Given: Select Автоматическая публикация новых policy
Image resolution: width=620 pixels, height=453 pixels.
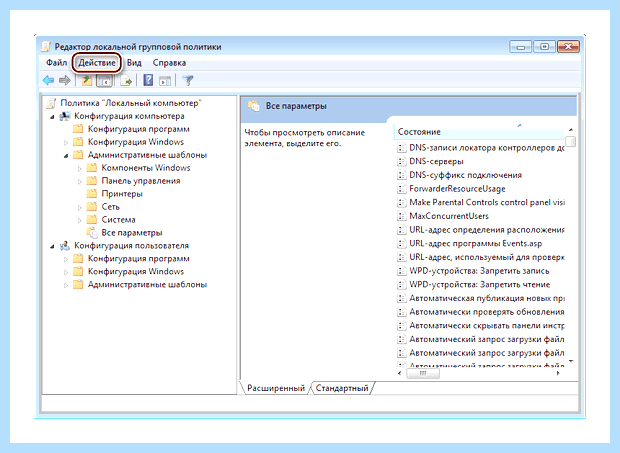Looking at the screenshot, I should tap(487, 298).
